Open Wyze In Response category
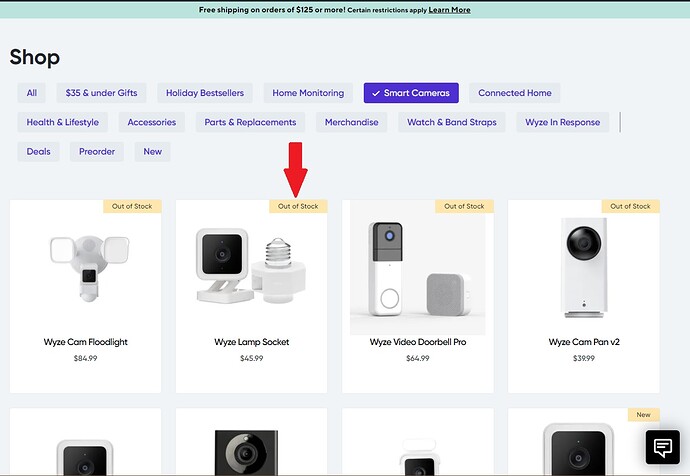The height and width of the screenshot is (476, 690). [x=563, y=122]
